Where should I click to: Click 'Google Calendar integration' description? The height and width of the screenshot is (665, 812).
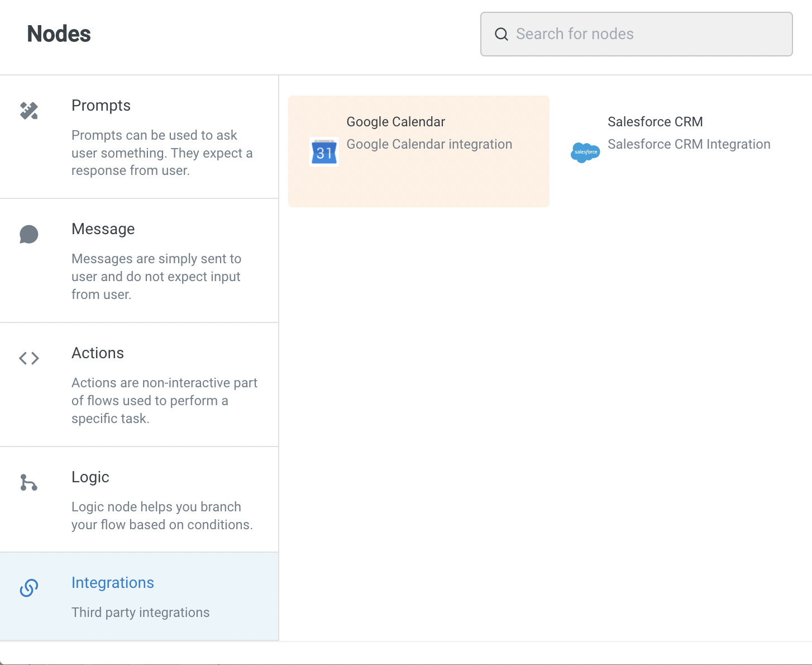tap(429, 144)
